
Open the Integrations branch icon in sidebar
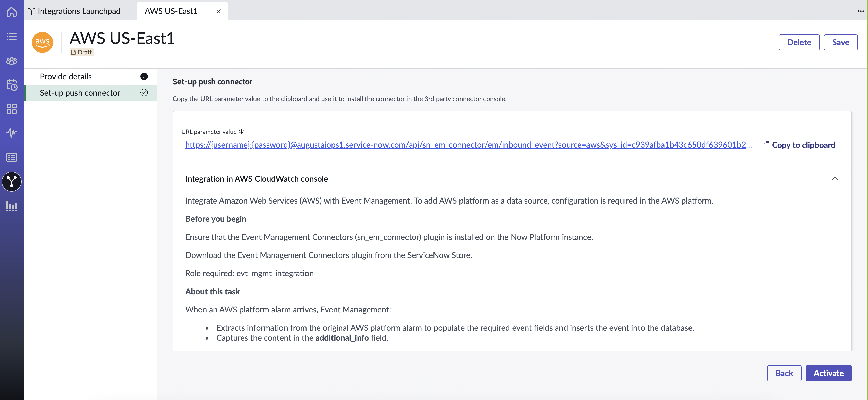[x=11, y=182]
